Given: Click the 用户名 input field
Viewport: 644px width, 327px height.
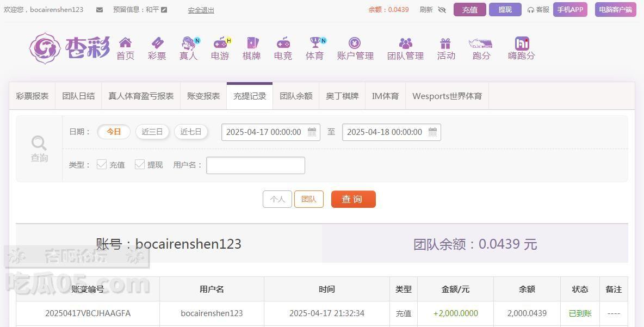Looking at the screenshot, I should 255,165.
